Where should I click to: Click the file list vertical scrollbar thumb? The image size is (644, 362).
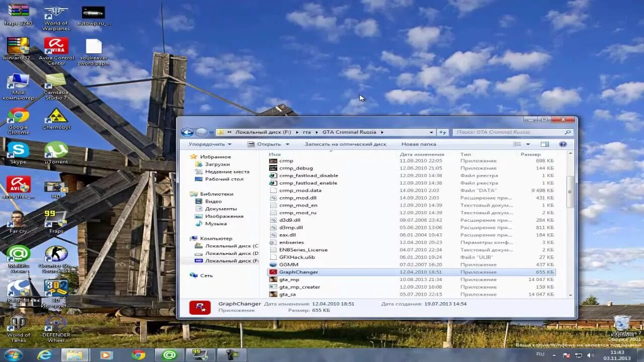[x=570, y=191]
